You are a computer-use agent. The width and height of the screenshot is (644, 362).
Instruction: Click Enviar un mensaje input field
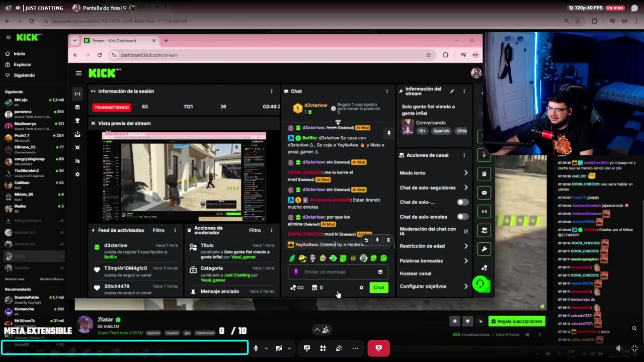[x=338, y=272]
